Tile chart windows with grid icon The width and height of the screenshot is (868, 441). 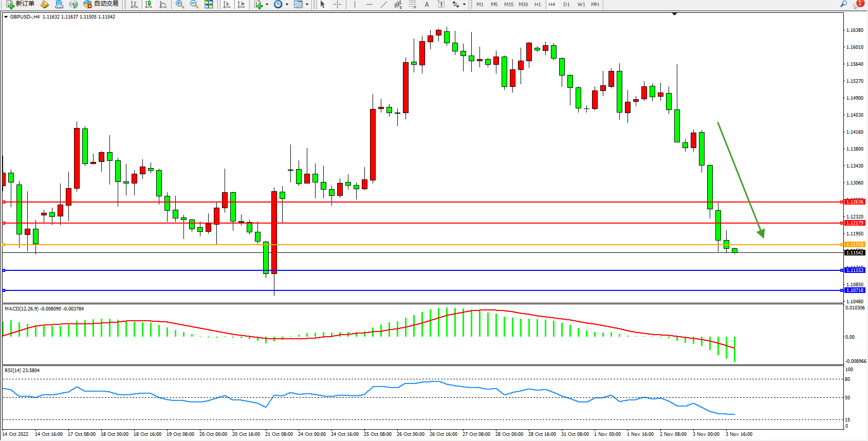209,4
